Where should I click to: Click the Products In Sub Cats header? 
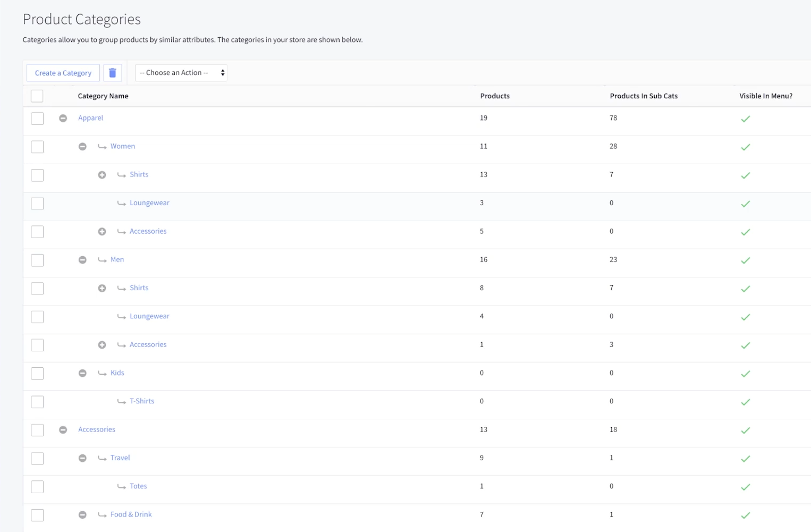click(643, 96)
